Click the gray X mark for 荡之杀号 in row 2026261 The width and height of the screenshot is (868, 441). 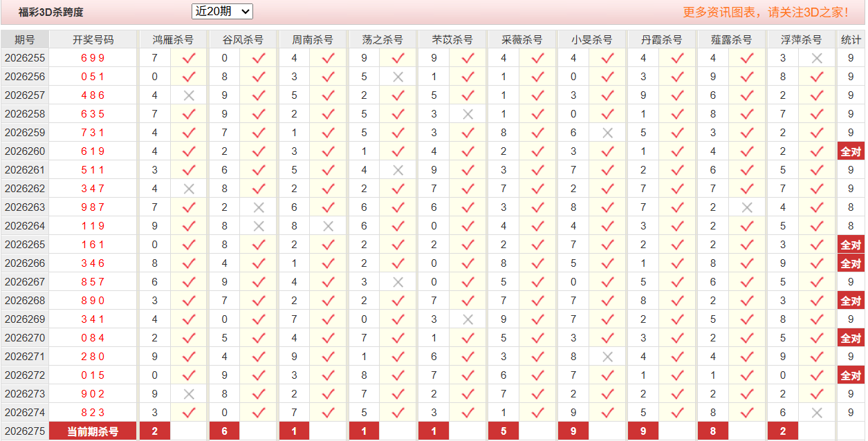(x=398, y=170)
